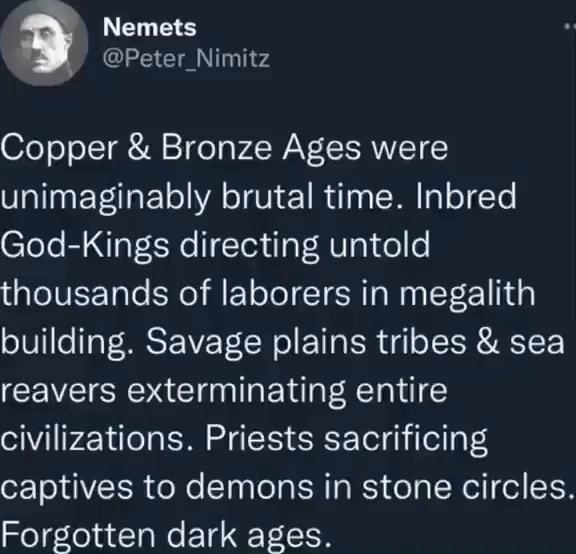Click the word megalith in the tweet
576x554 pixels.
pyautogui.click(x=467, y=295)
